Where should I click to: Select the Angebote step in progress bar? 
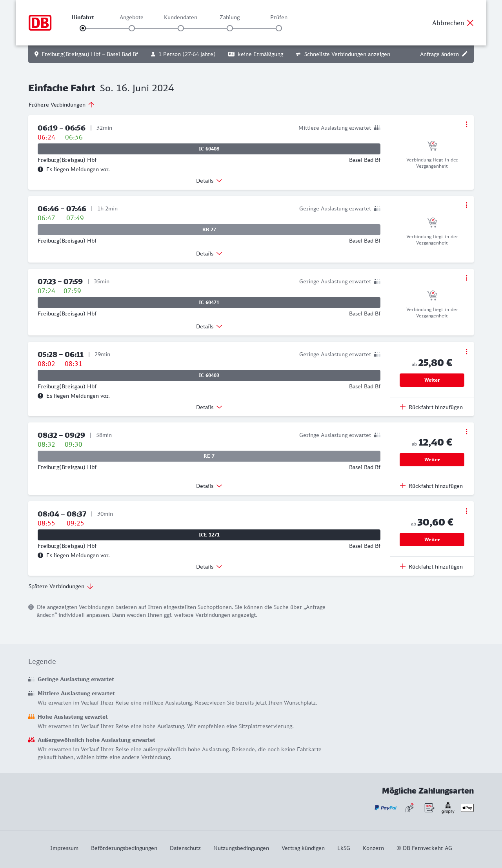132,28
